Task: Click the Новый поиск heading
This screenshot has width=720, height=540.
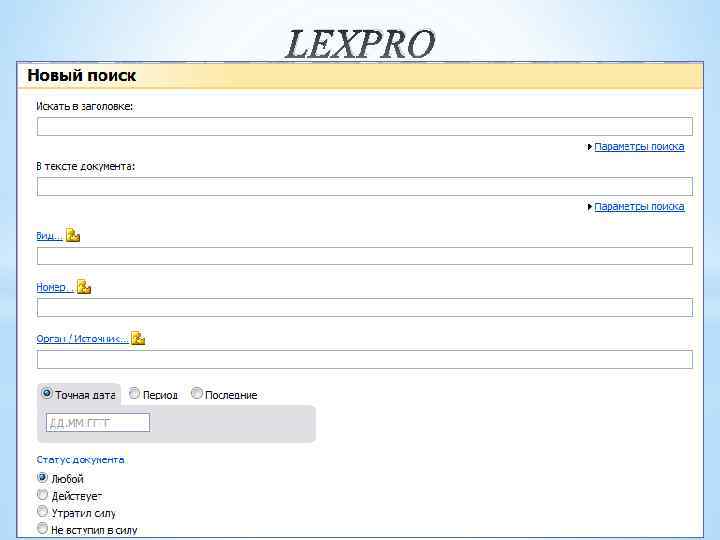Action: [82, 75]
